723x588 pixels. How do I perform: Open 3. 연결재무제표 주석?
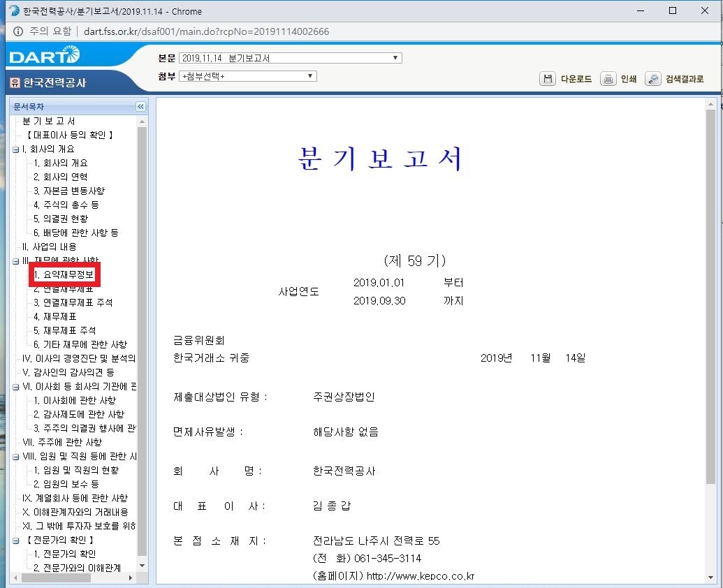pyautogui.click(x=73, y=303)
